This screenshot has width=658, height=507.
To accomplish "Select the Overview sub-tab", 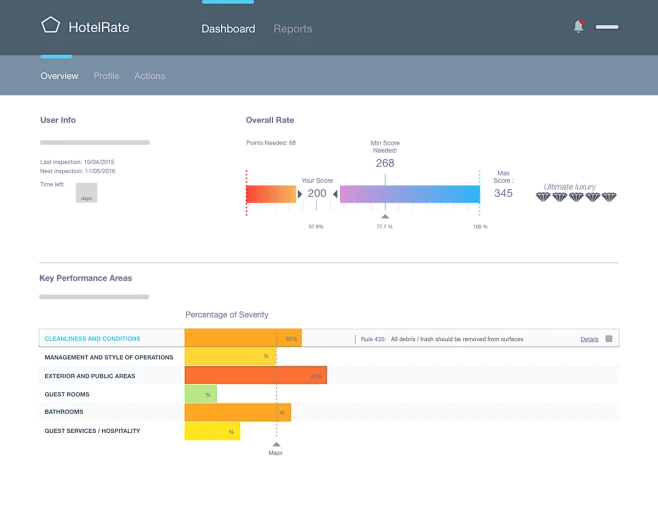I will tap(59, 76).
